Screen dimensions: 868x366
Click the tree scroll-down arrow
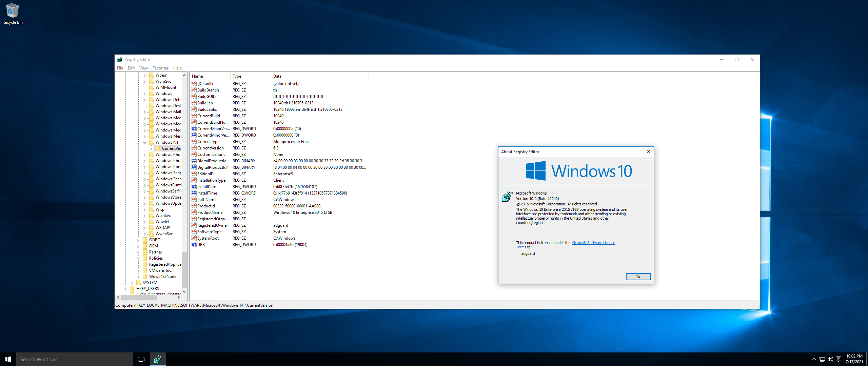(x=184, y=291)
